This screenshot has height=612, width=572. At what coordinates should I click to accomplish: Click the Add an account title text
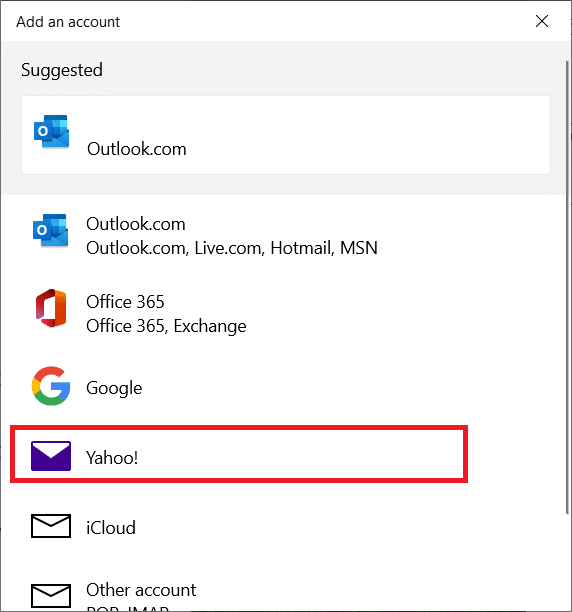(68, 22)
